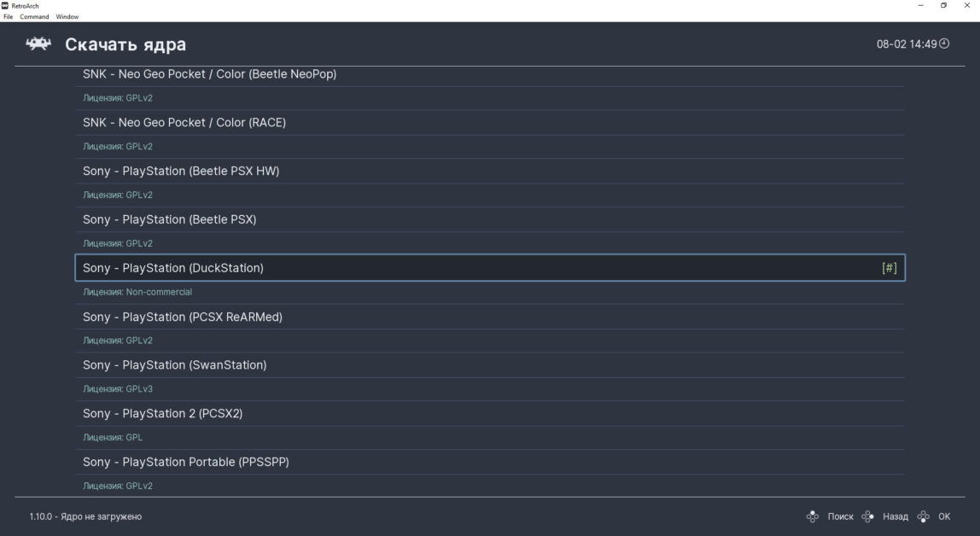Select Sony - PlayStation (Beetle PSX HW)
The height and width of the screenshot is (536, 980).
[181, 171]
